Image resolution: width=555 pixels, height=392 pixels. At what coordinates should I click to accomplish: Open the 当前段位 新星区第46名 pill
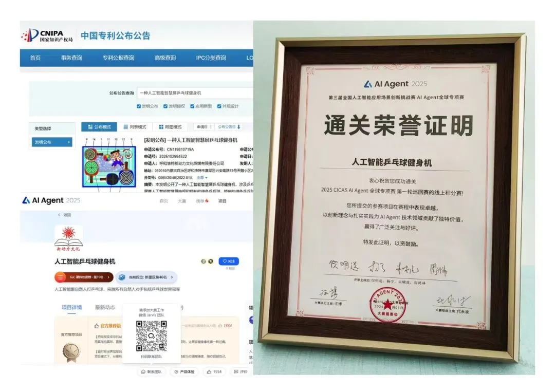pos(146,277)
